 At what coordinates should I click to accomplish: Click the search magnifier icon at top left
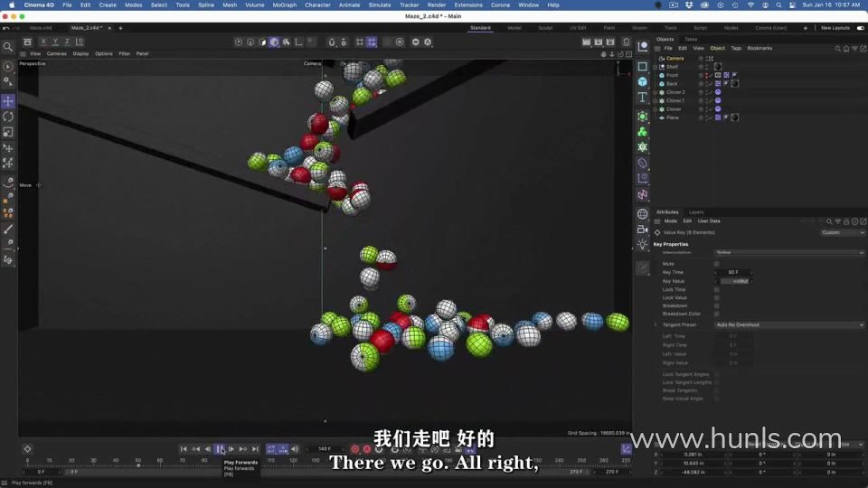click(8, 47)
